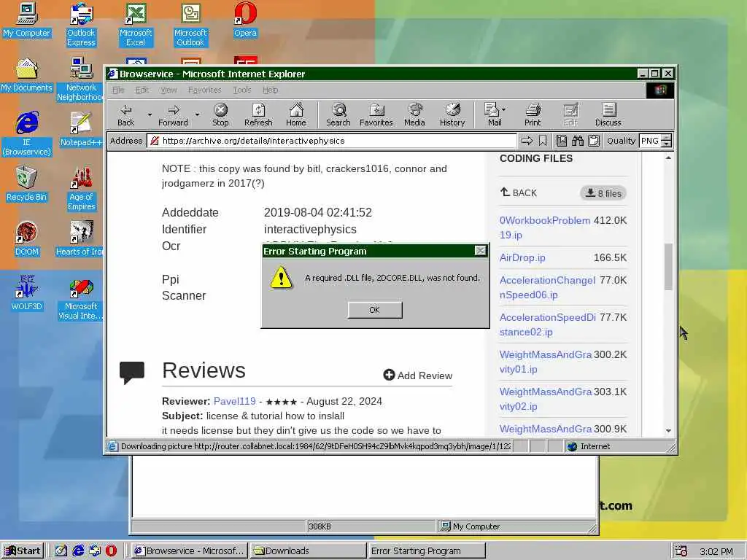Open Forward button history dropdown arrow
Image resolution: width=747 pixels, height=560 pixels.
coord(197,114)
